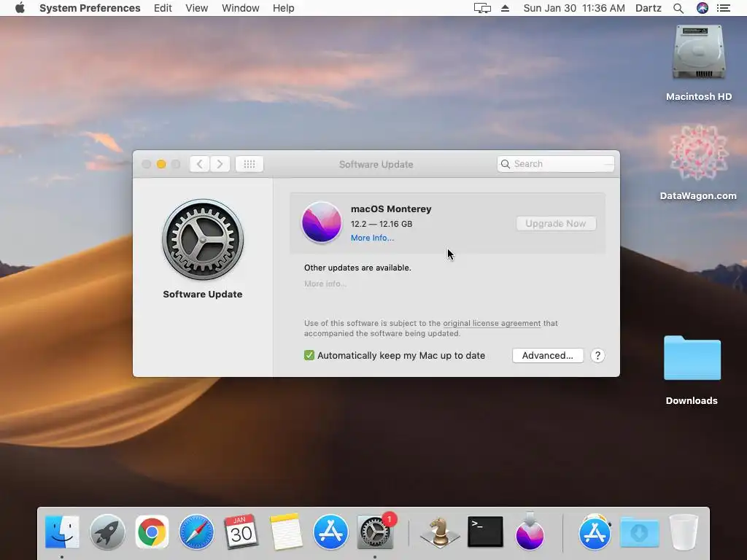This screenshot has height=560, width=747.
Task: Click the help question mark button
Action: coord(597,355)
